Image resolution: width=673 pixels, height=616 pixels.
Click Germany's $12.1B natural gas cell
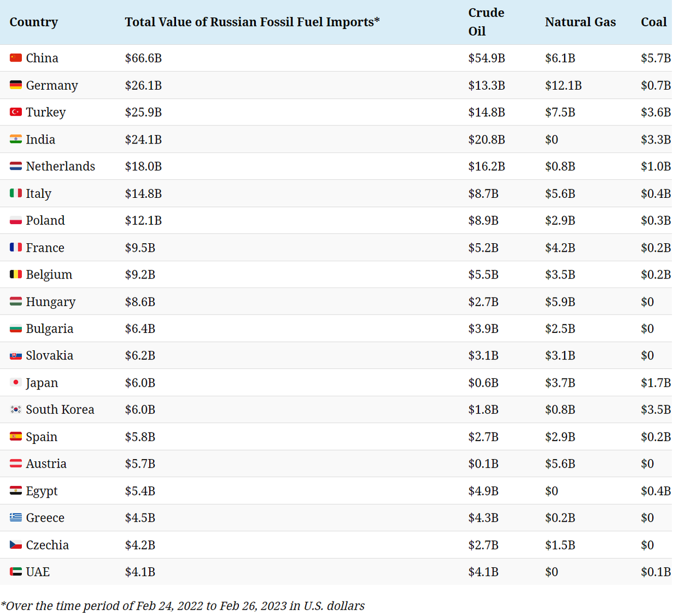(563, 85)
